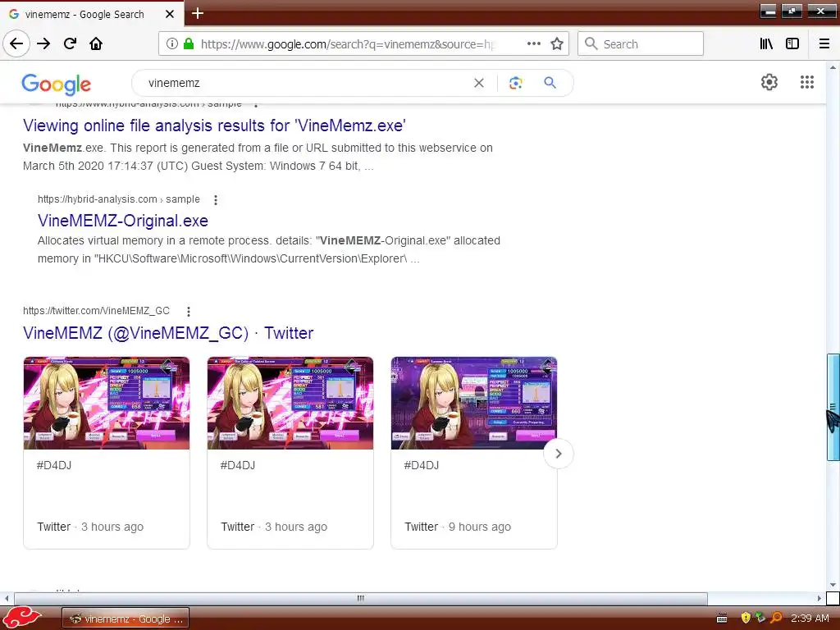Open the VineMEMZ-Original.exe result link
This screenshot has width=840, height=630.
pyautogui.click(x=123, y=221)
